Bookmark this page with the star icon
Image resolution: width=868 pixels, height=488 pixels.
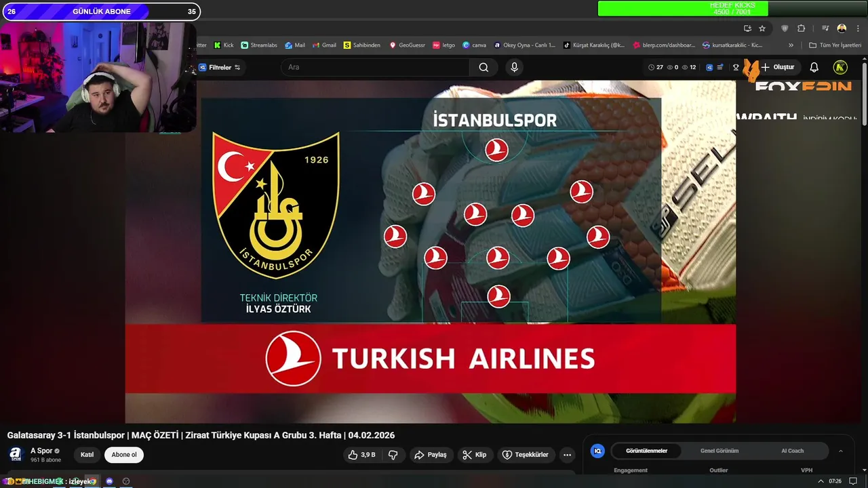[762, 28]
